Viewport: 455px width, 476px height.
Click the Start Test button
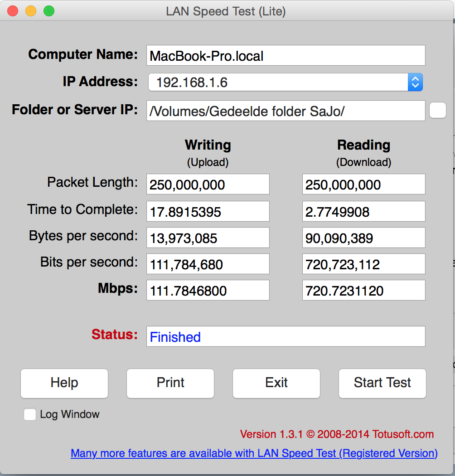(382, 383)
